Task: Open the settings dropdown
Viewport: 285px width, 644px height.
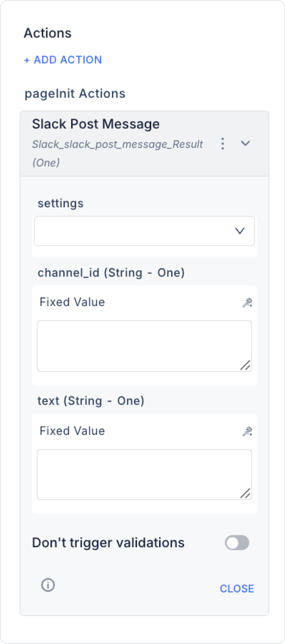Action: [144, 231]
